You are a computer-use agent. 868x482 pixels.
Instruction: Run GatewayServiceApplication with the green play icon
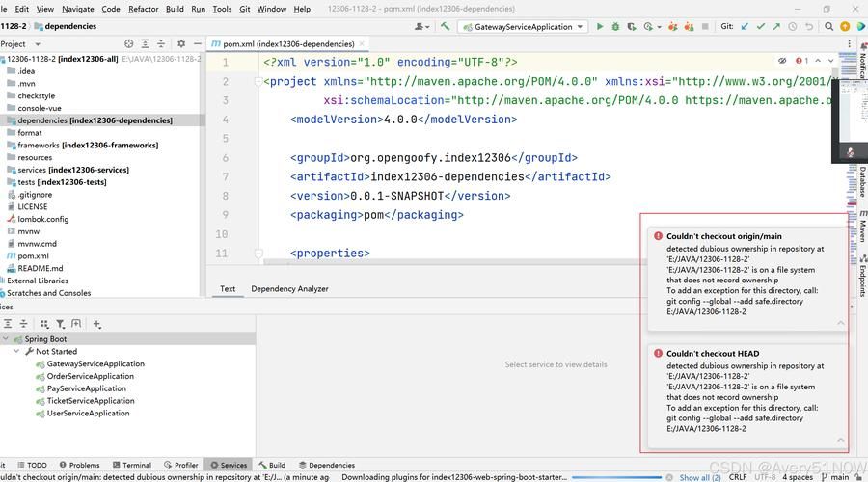(x=600, y=27)
